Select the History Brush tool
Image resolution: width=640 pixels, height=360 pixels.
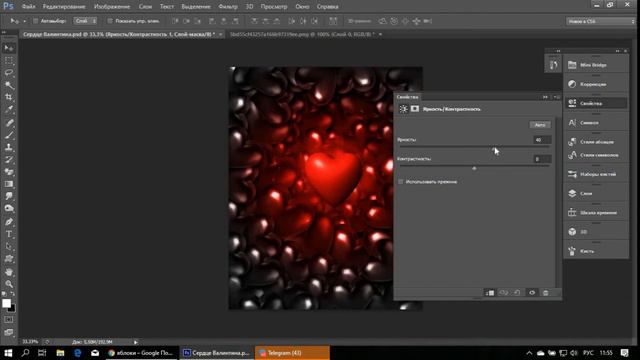tap(9, 160)
